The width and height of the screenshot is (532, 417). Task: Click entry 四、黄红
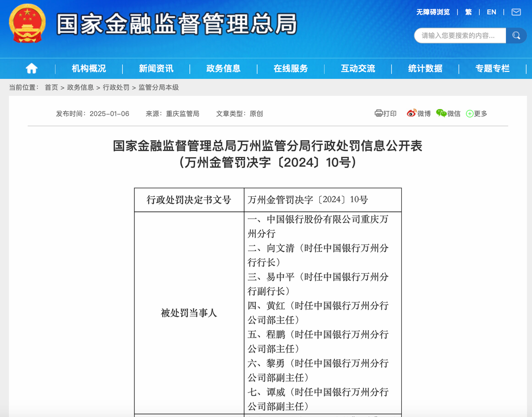click(318, 313)
